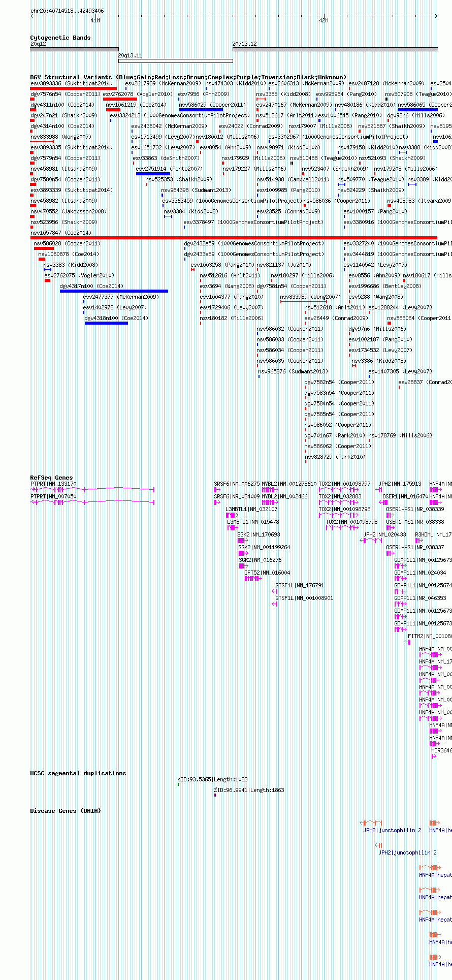Click the SGK2|NM_170693 gene label
Viewport: 452px width, 980px height.
pos(259,534)
